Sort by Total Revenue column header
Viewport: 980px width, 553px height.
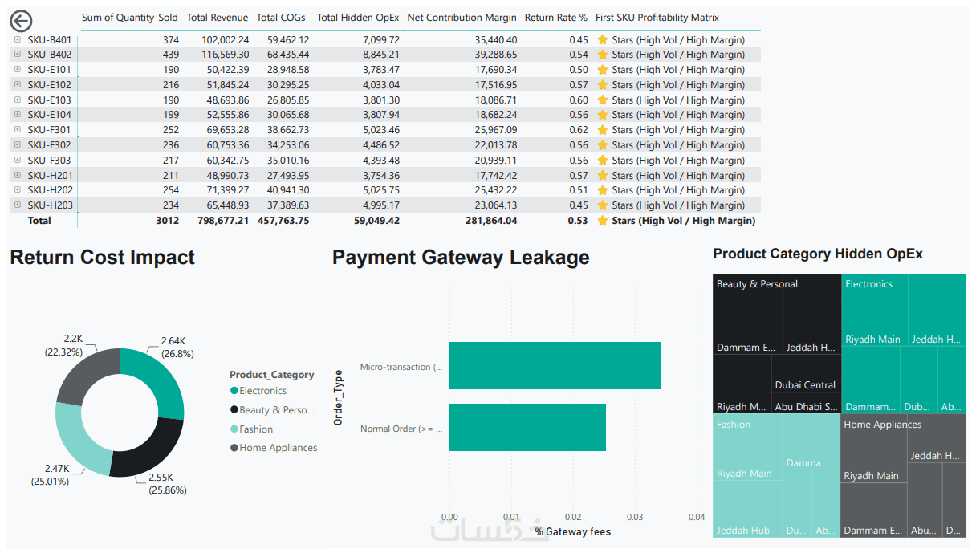(x=218, y=18)
